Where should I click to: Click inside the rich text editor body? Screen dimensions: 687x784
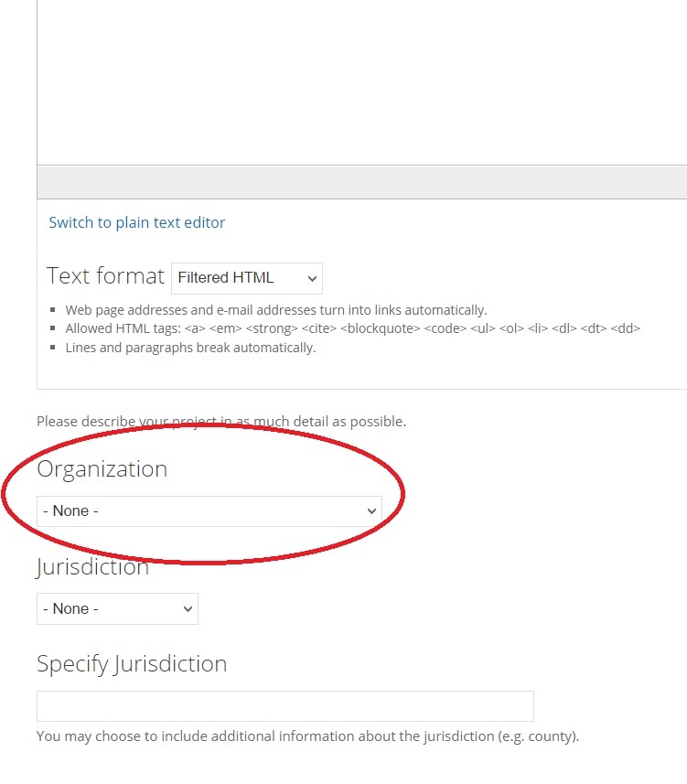(362, 82)
